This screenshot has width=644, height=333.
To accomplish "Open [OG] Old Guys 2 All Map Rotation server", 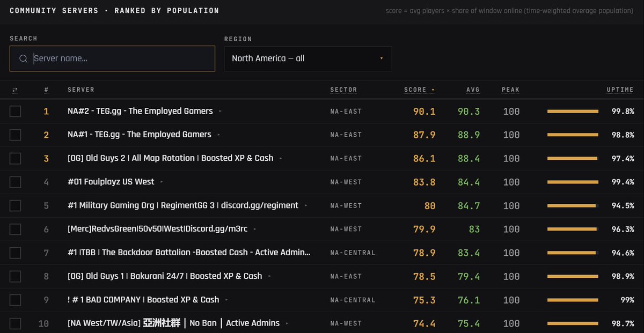I will click(x=170, y=158).
